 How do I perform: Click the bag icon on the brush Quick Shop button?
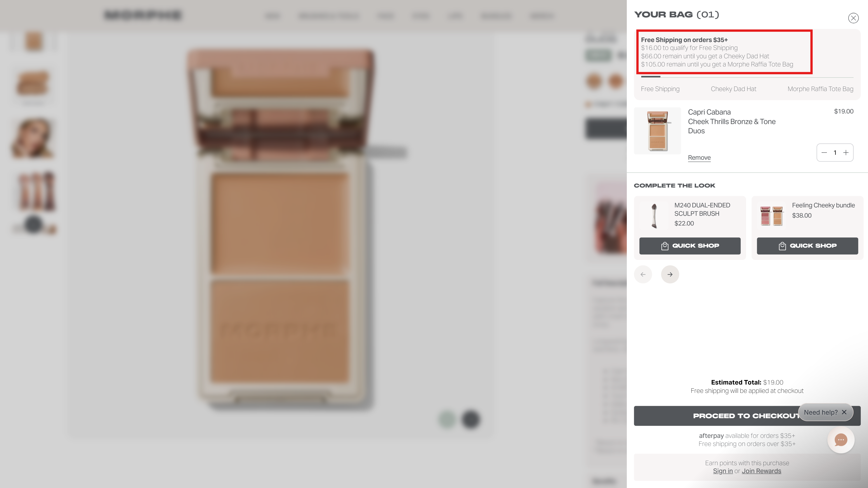[x=665, y=246]
